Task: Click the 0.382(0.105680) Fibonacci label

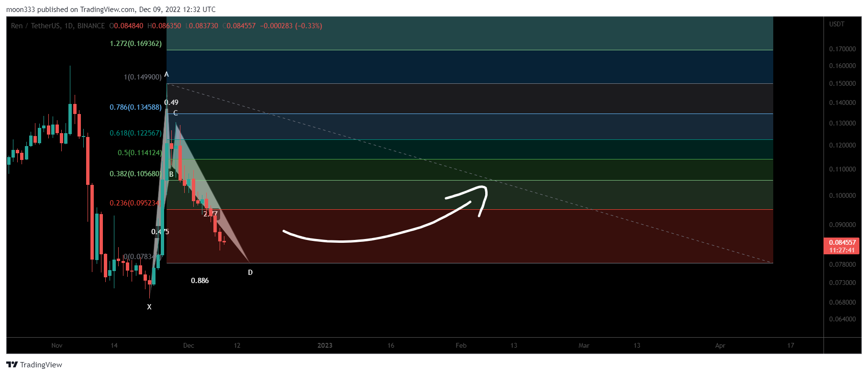Action: [135, 174]
